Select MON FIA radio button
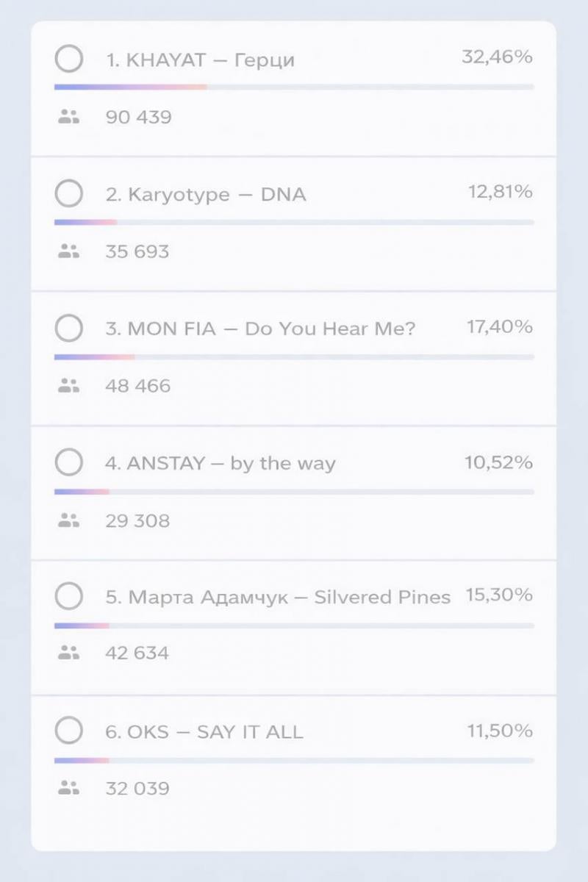Screen dimensions: 588x882 point(69,328)
